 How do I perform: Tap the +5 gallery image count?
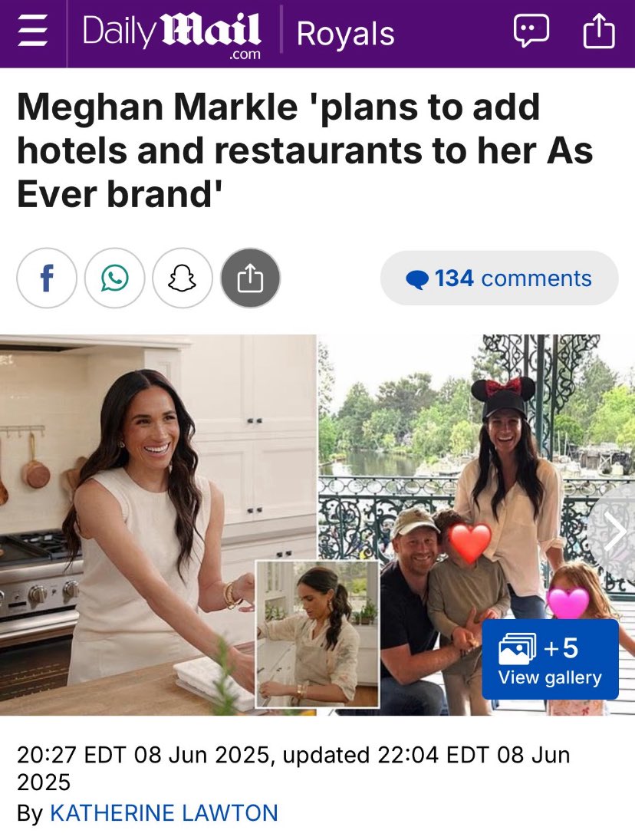click(x=561, y=647)
